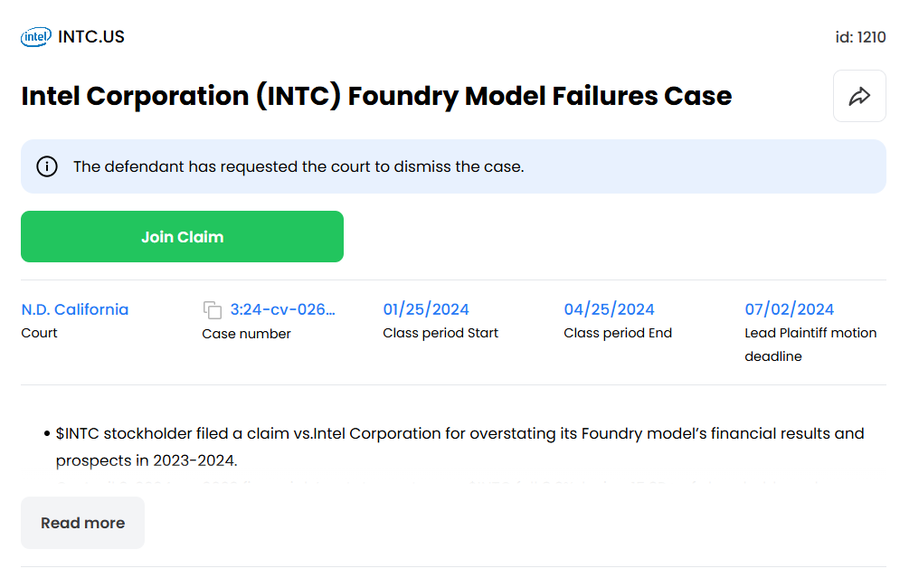Click the INTC.US ticker label

(91, 37)
